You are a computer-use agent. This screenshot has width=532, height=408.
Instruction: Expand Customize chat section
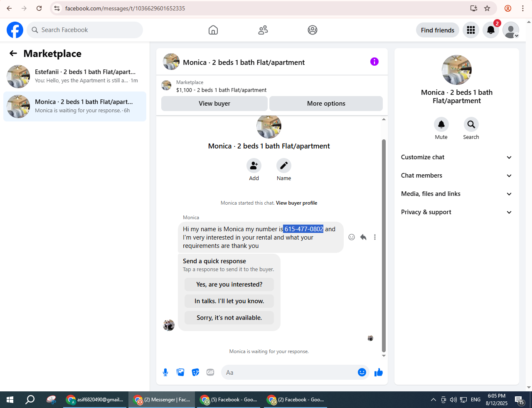click(457, 157)
